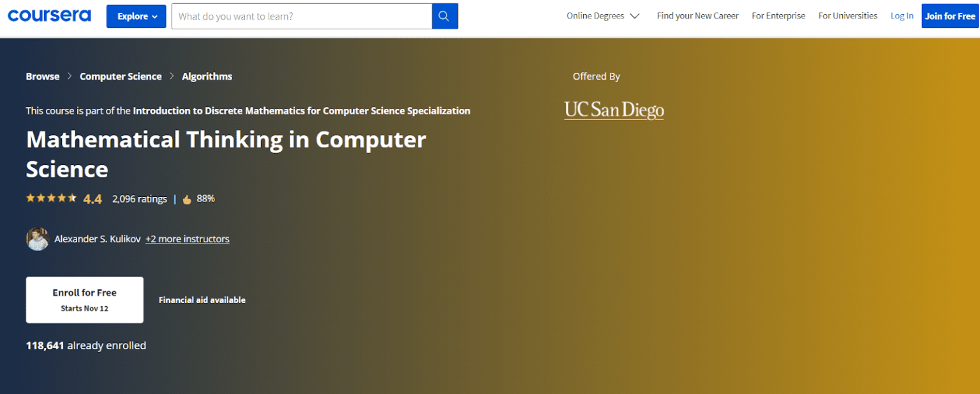Open the +2 more instructors list
Screen dimensions: 980x394
(x=187, y=238)
